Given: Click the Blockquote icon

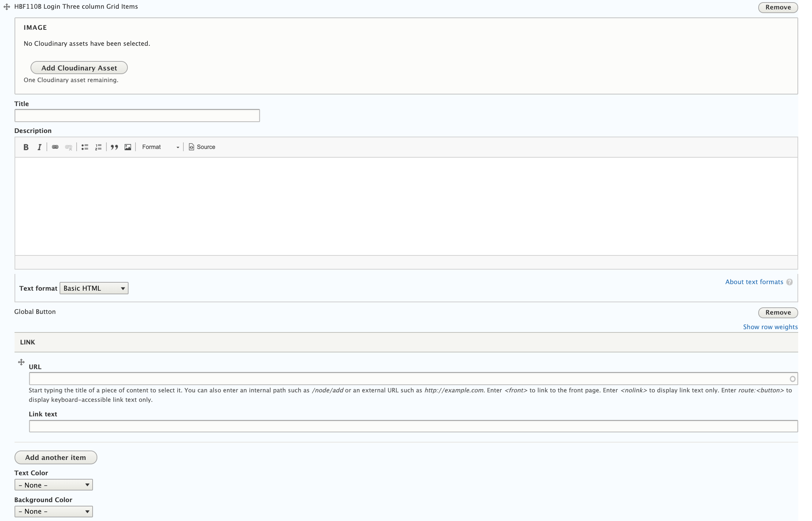Looking at the screenshot, I should point(114,147).
